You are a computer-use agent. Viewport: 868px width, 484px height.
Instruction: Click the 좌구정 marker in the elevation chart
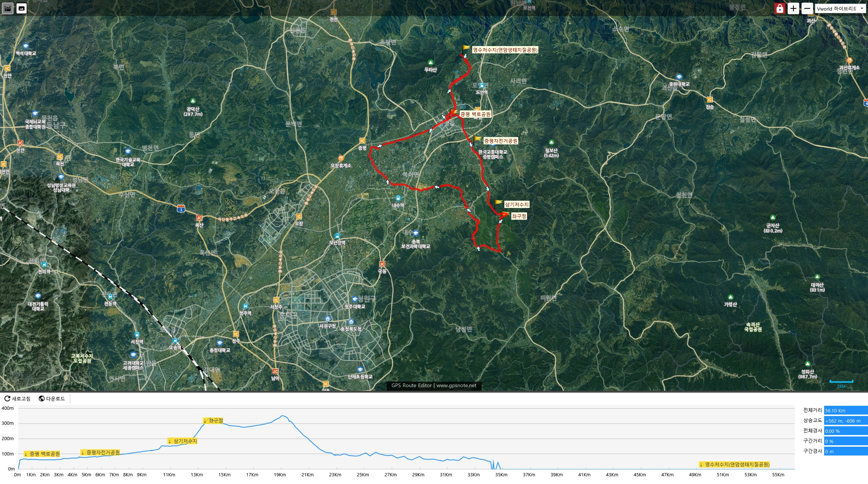213,421
